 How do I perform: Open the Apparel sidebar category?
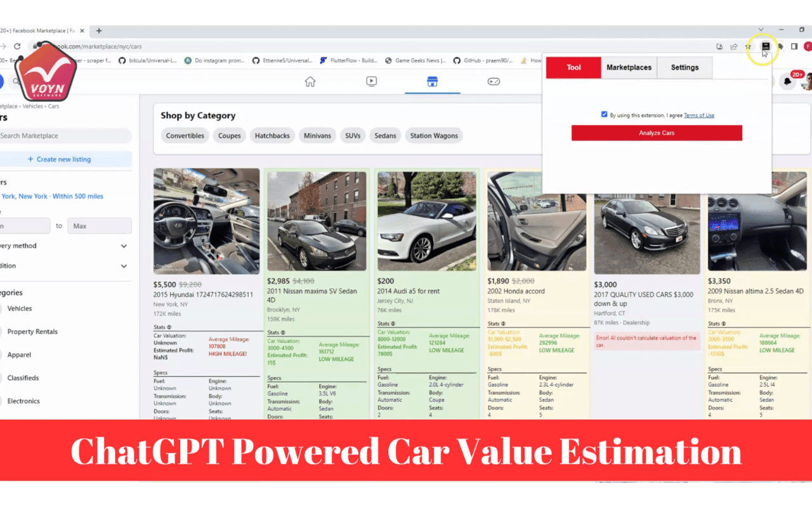click(19, 355)
